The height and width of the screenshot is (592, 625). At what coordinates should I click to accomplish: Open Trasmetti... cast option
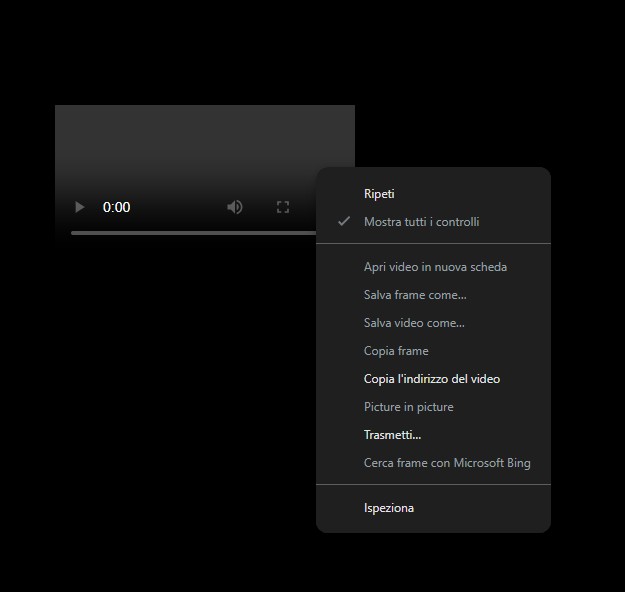(x=433, y=435)
